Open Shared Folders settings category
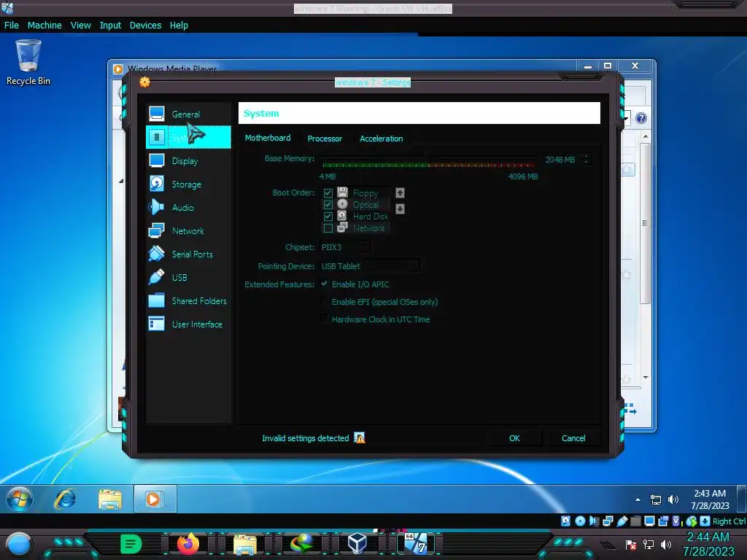 [188, 301]
